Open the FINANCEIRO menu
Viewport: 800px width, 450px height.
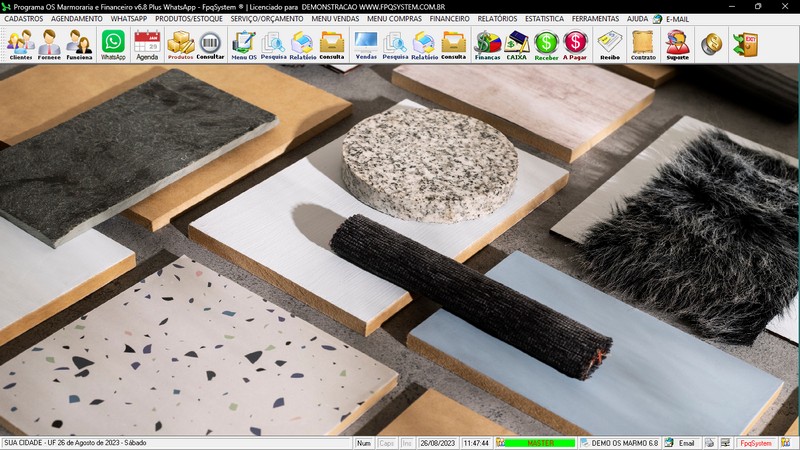pyautogui.click(x=449, y=19)
